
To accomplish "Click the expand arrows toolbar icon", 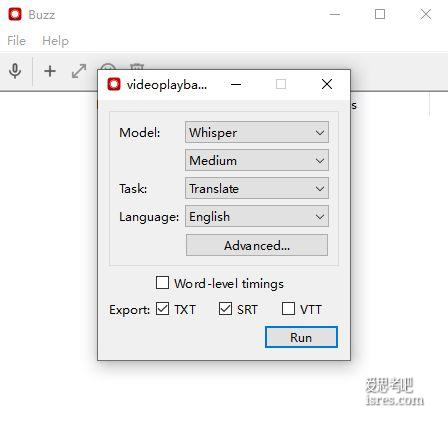I will [79, 71].
